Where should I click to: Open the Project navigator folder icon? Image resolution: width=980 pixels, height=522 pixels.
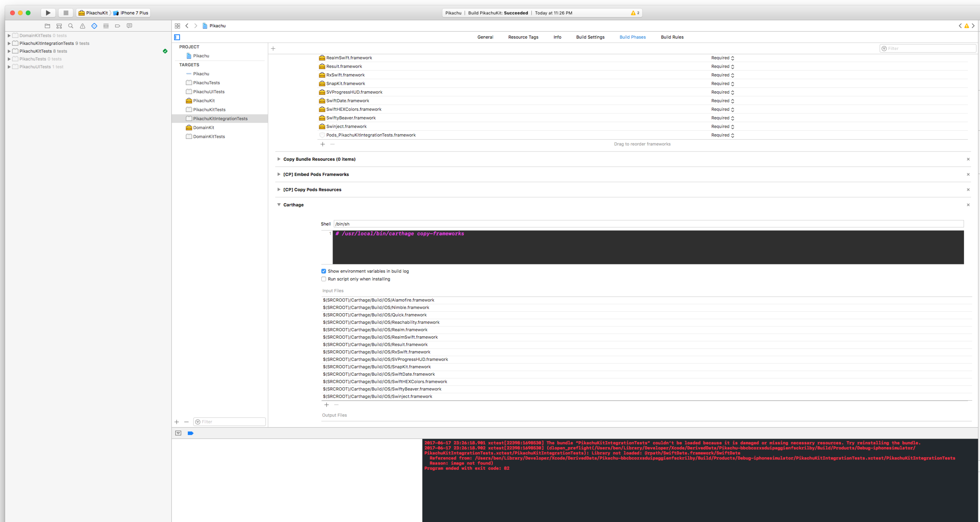click(47, 26)
